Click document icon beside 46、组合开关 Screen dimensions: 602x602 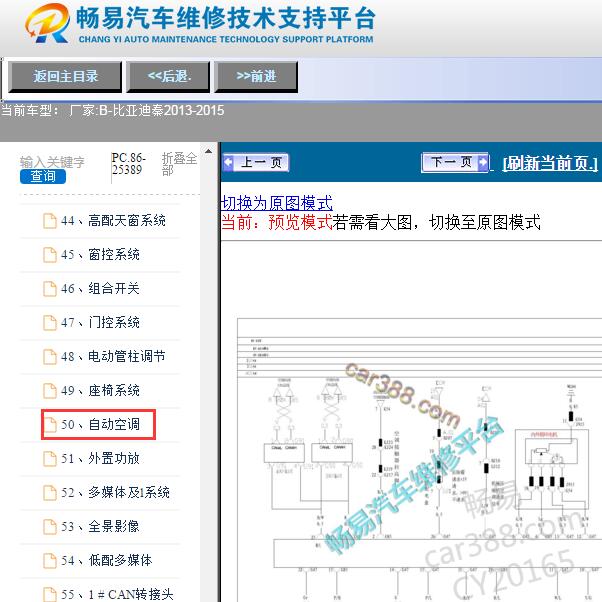pos(50,289)
